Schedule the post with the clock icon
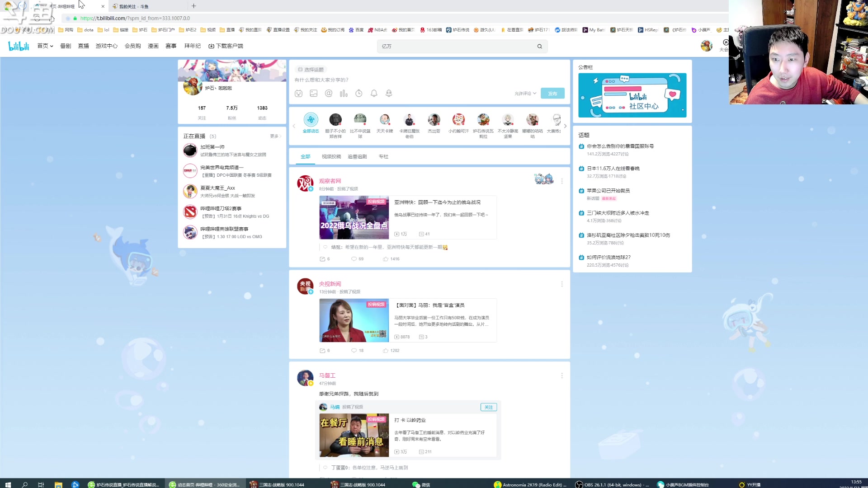Image resolution: width=868 pixels, height=488 pixels. tap(359, 94)
